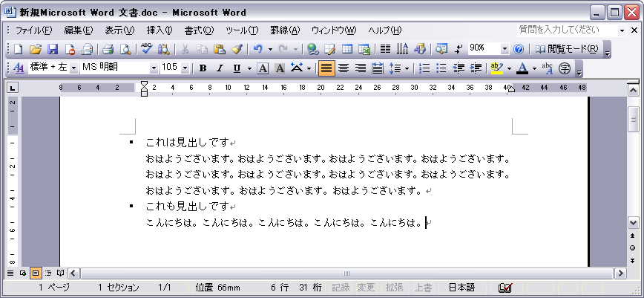Expand the highlight color dropdown arrow
This screenshot has width=644, height=298.
click(x=509, y=68)
